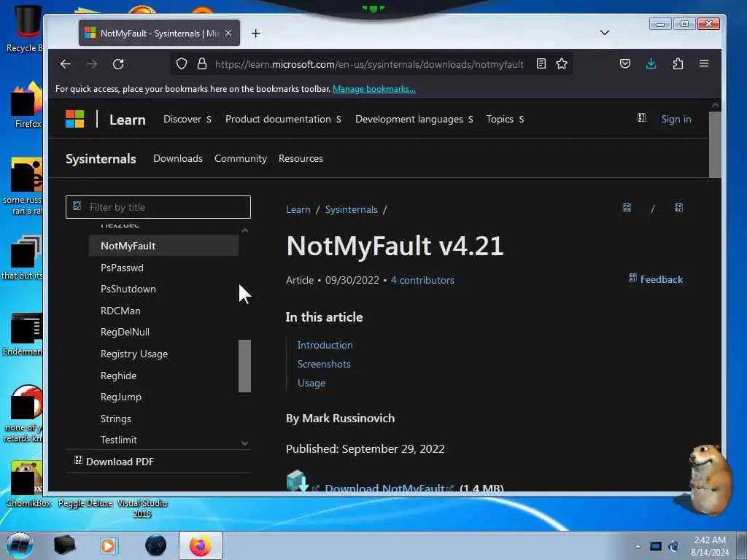Image resolution: width=747 pixels, height=560 pixels.
Task: Open the 4 contributors link
Action: click(x=422, y=280)
